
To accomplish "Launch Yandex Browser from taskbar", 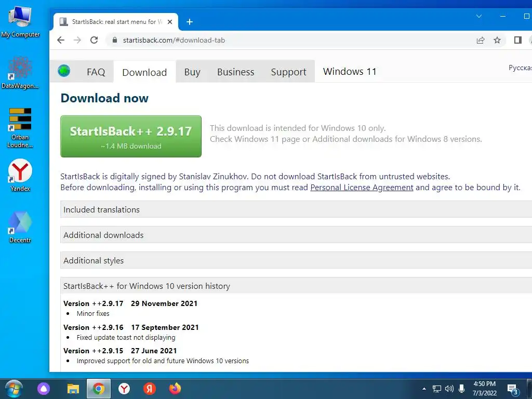I will [x=124, y=389].
